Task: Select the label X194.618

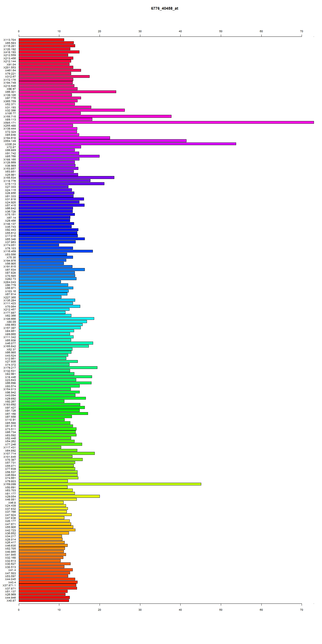Action: click(x=10, y=138)
